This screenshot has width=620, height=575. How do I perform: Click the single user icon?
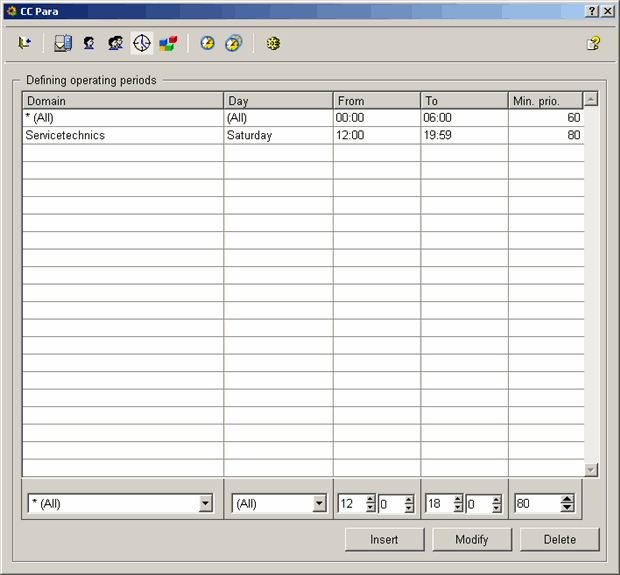[x=89, y=44]
